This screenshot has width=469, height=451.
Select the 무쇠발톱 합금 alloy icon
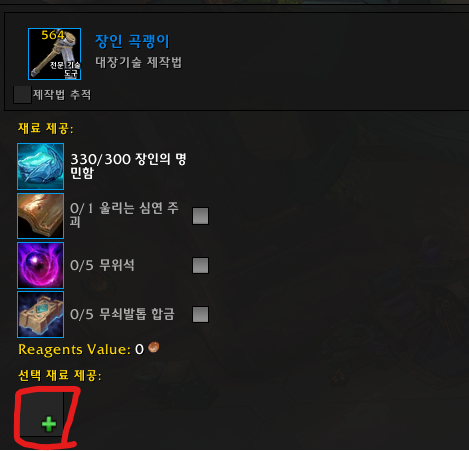pyautogui.click(x=40, y=314)
